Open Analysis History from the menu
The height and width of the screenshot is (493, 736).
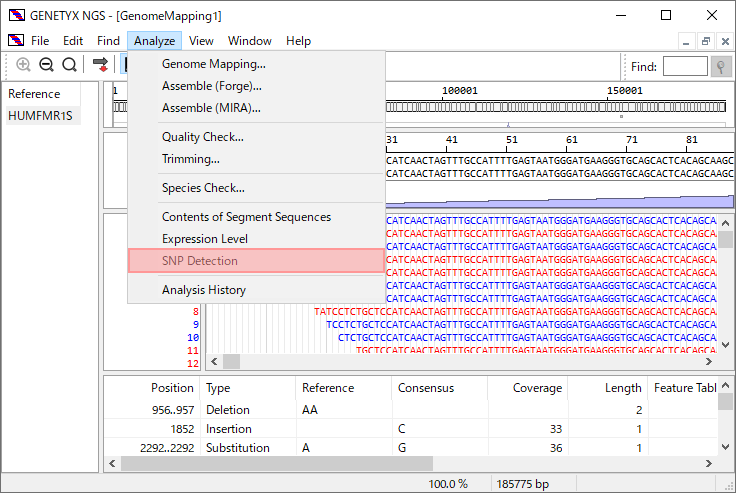pyautogui.click(x=256, y=290)
